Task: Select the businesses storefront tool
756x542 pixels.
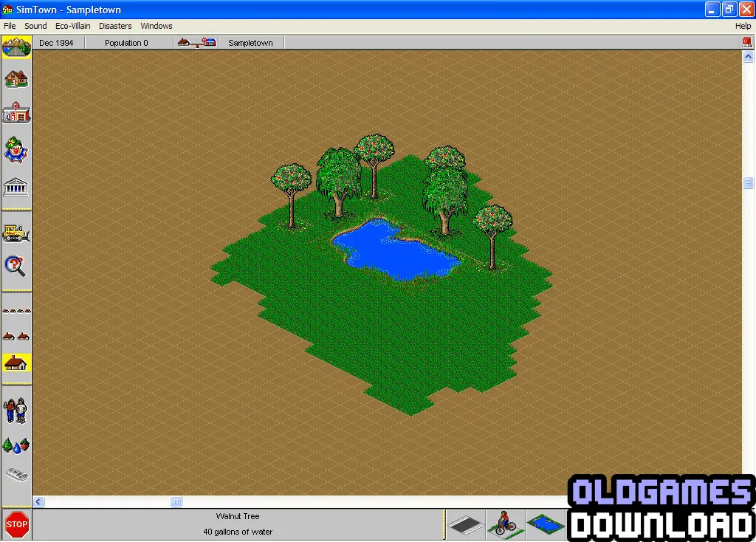Action: coord(16,113)
